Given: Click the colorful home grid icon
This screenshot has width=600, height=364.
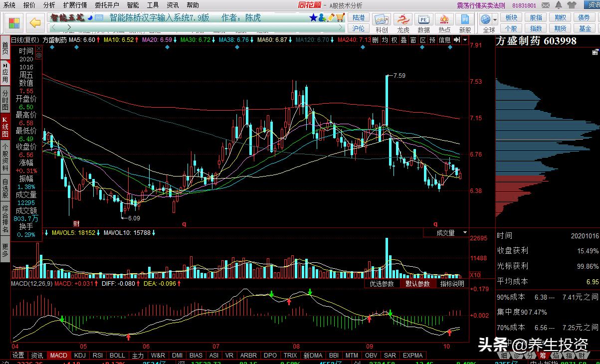Looking at the screenshot, I should click(x=13, y=23).
